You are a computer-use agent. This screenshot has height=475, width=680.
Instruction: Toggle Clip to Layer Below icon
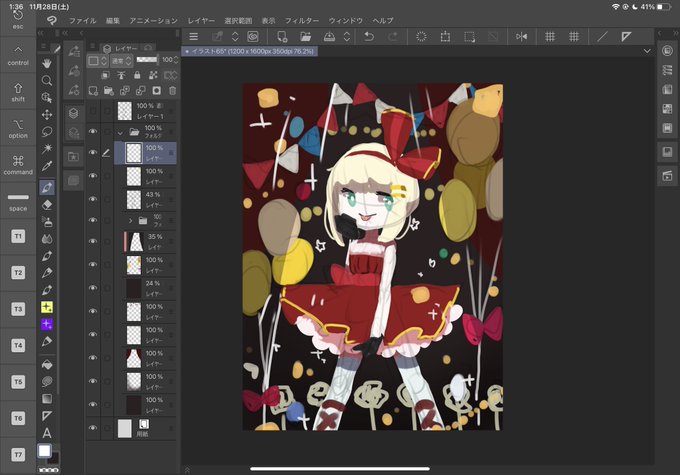tap(105, 75)
